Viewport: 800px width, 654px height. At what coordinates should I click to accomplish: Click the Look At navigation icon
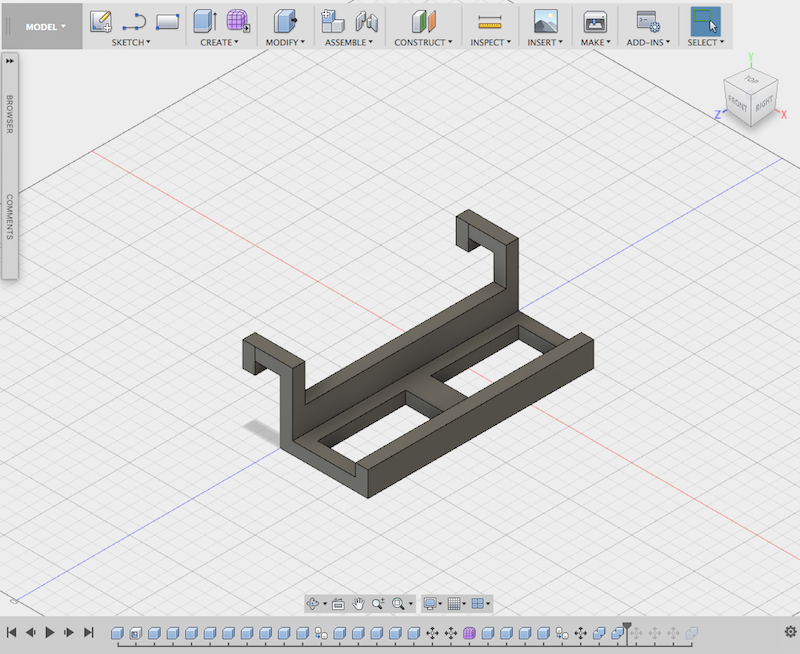[338, 604]
